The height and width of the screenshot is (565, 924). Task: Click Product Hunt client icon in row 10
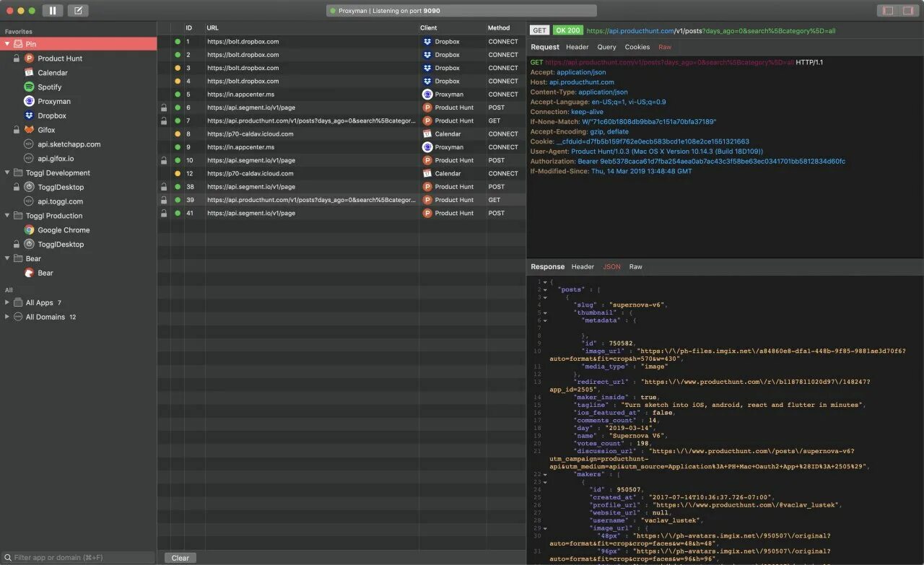[x=427, y=160]
